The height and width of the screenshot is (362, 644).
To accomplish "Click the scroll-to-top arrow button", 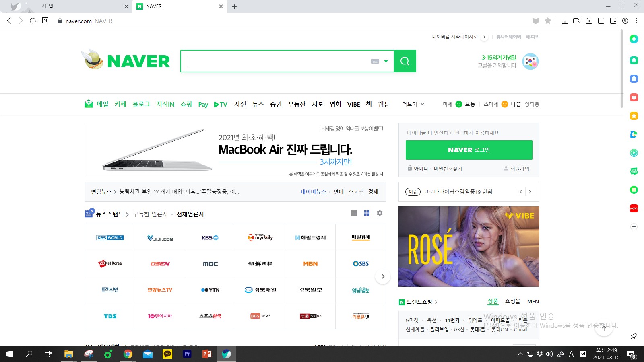I will 604,328.
